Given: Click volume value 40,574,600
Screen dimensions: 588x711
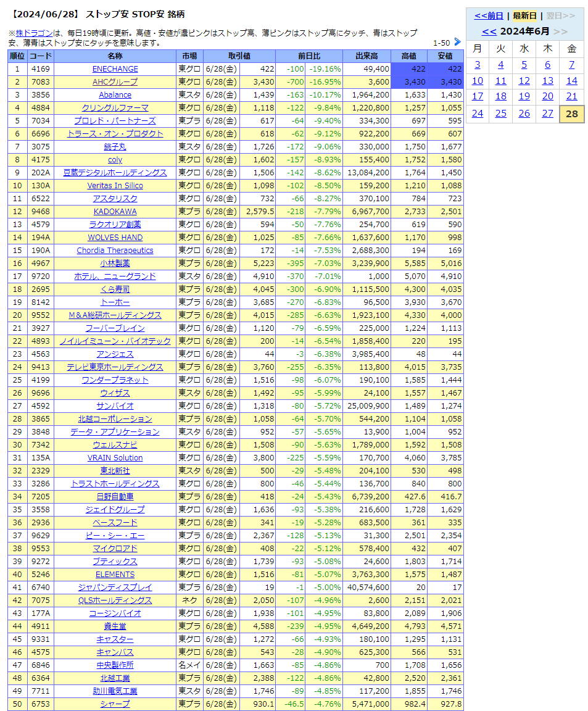Looking at the screenshot, I should (x=368, y=588).
